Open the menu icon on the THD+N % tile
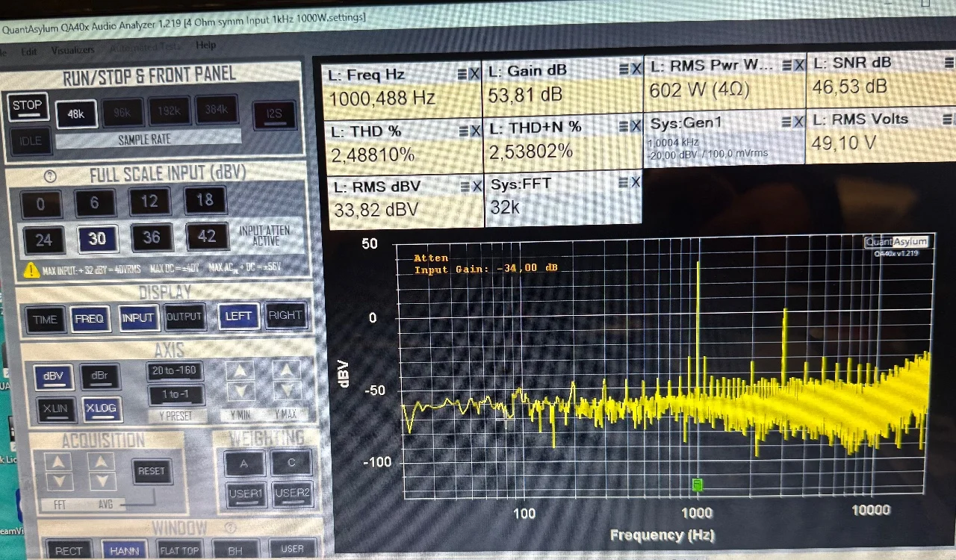Viewport: 956px width, 560px height. [623, 125]
